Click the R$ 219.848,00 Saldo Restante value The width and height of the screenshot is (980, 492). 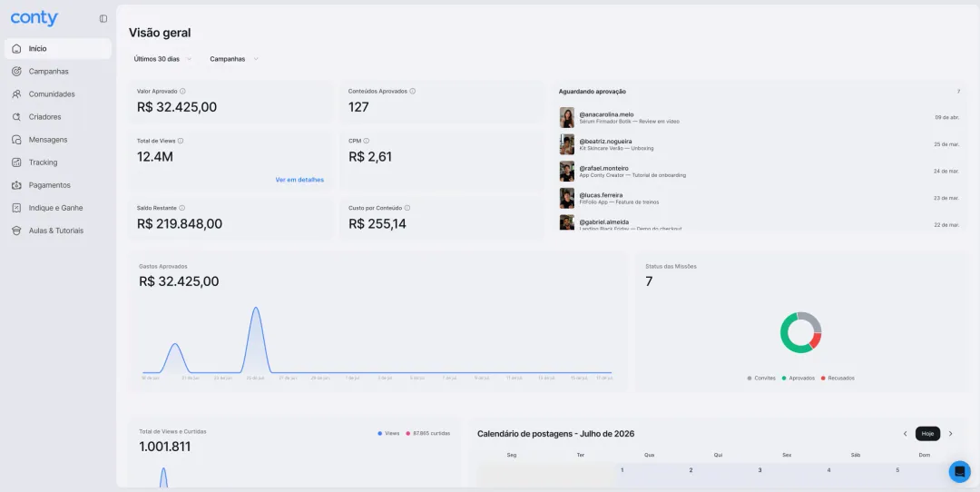(x=180, y=224)
